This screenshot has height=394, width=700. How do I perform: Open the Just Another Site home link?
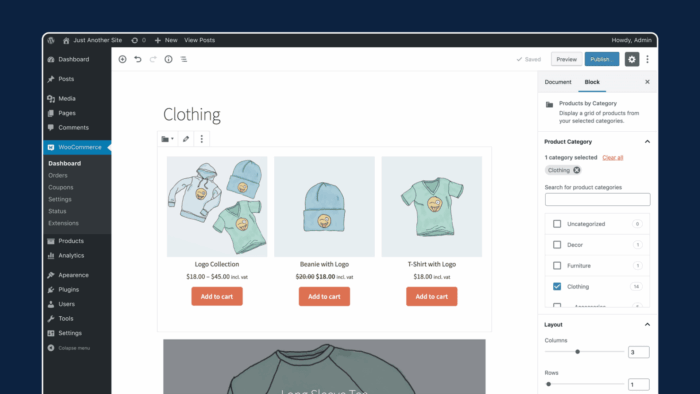pyautogui.click(x=92, y=40)
